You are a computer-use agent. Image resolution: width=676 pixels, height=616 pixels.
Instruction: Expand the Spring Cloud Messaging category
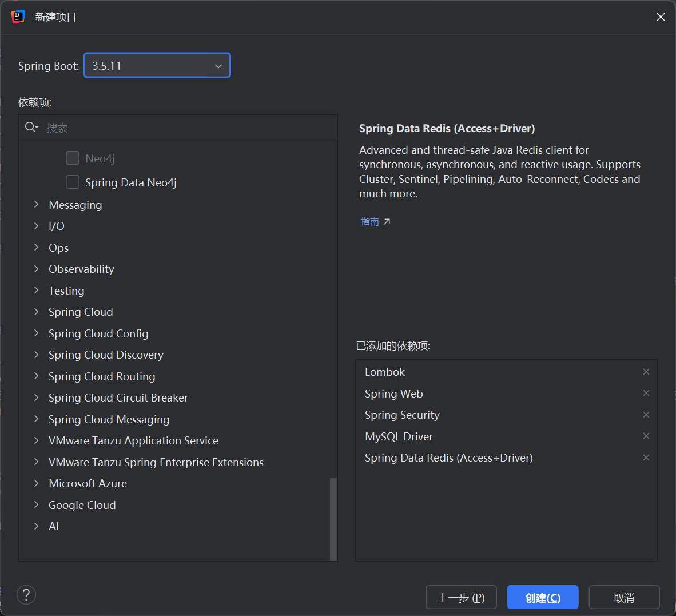coord(36,419)
